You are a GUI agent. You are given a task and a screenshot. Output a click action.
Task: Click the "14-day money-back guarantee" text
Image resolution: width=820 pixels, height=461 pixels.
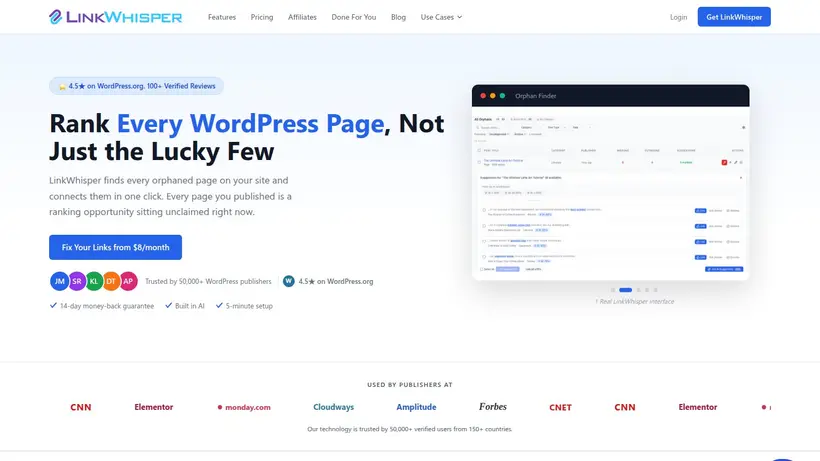point(107,306)
